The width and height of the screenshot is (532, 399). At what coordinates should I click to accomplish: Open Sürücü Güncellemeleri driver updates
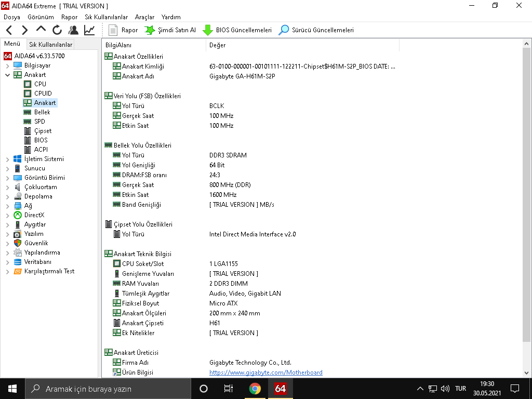tap(316, 30)
